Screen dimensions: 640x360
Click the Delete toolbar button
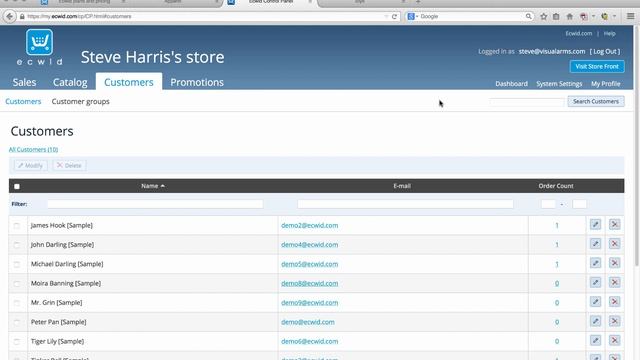click(x=69, y=165)
